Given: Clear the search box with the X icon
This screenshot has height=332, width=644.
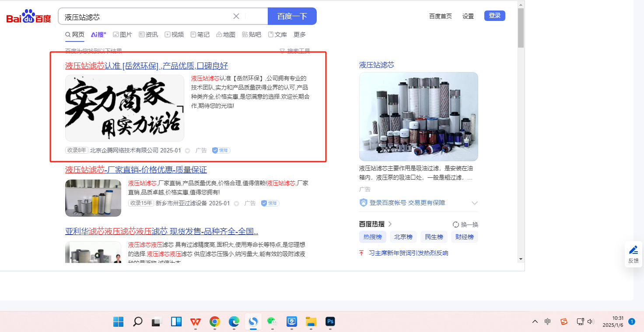Looking at the screenshot, I should pyautogui.click(x=236, y=16).
